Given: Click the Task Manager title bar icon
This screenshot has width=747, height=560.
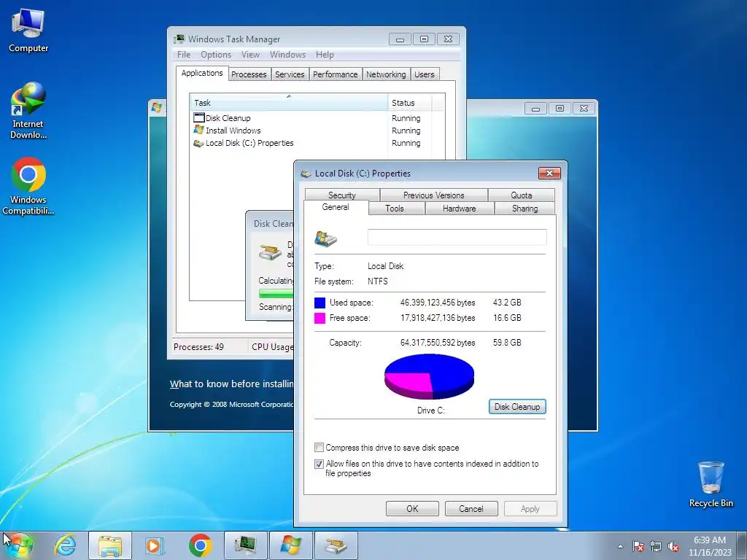Looking at the screenshot, I should 179,39.
